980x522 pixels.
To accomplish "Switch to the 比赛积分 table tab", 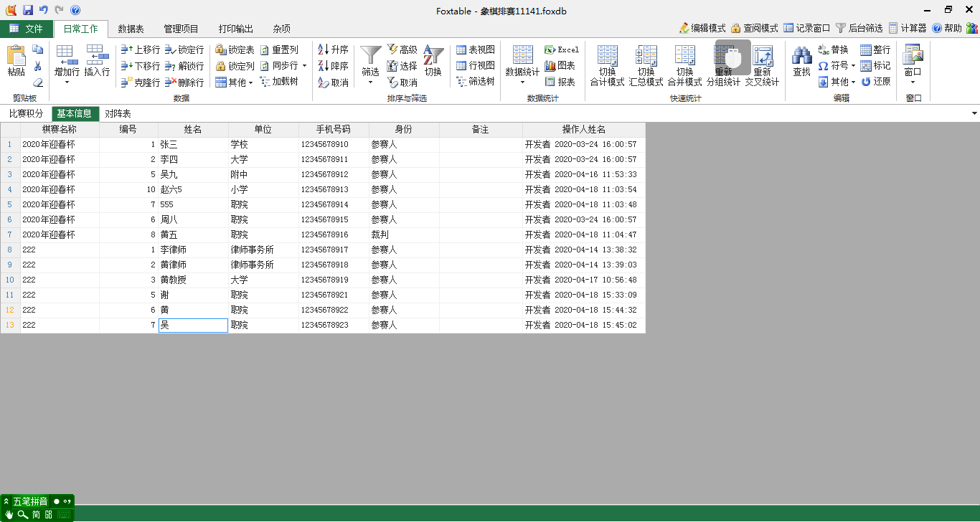I will (26, 114).
